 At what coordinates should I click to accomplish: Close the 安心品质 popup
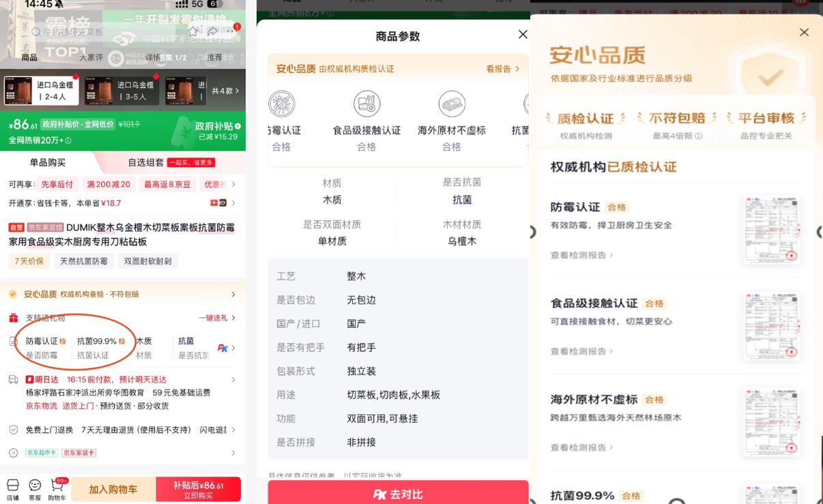tap(804, 32)
